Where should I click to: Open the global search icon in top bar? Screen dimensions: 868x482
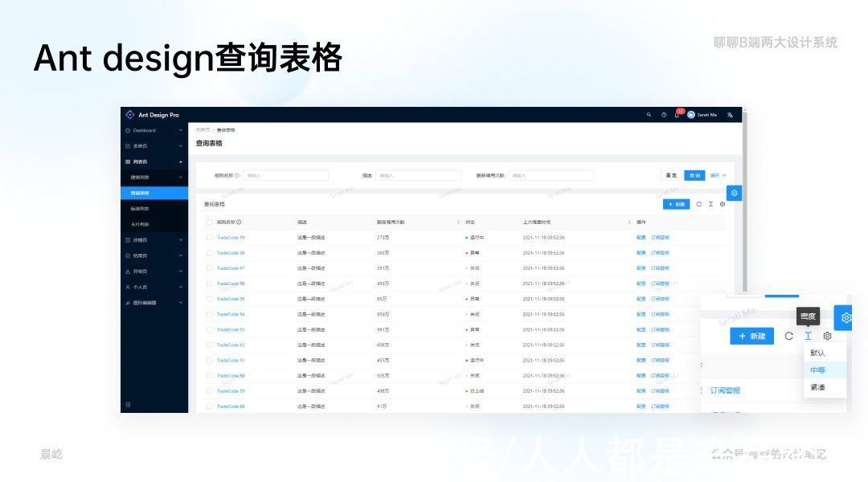pyautogui.click(x=649, y=116)
